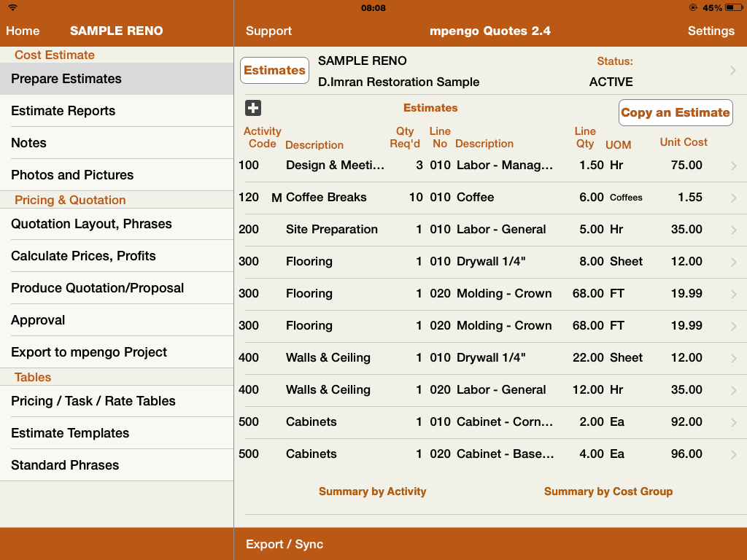The image size is (747, 560).
Task: Open Pricing / Task / Rate Tables
Action: [93, 401]
